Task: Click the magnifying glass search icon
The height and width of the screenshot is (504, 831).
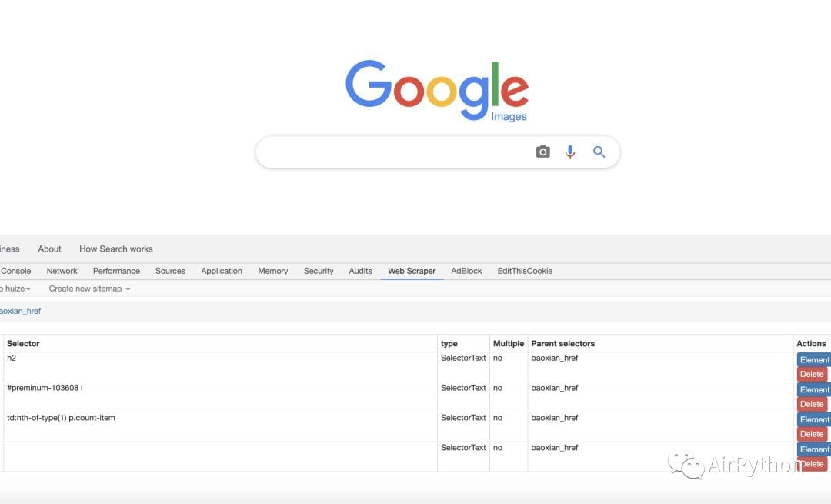Action: click(x=599, y=152)
